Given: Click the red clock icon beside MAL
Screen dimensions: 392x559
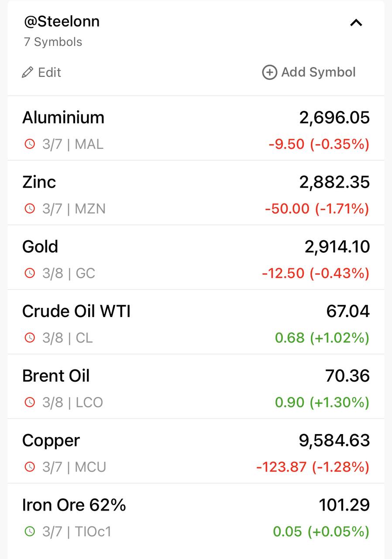Looking at the screenshot, I should coord(29,144).
